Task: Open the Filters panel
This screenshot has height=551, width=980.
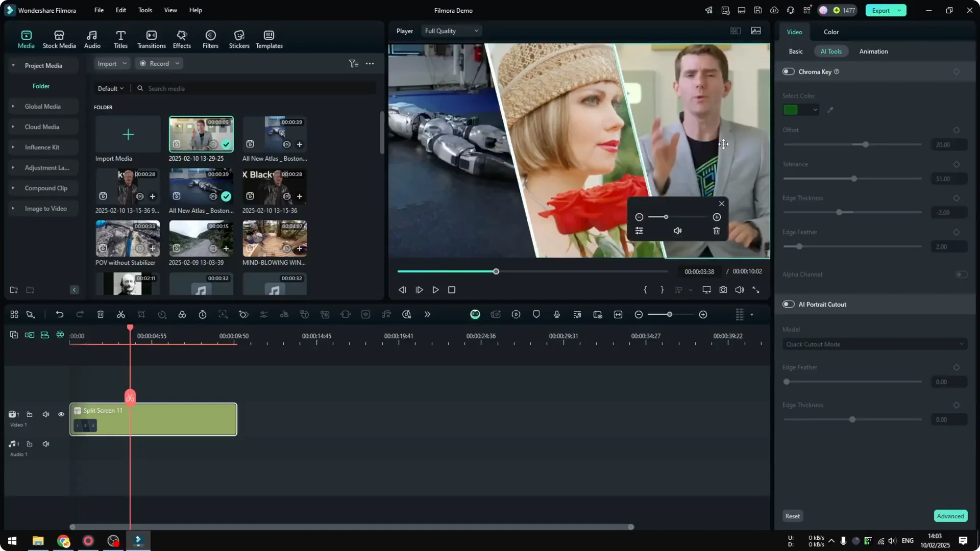Action: pos(210,39)
